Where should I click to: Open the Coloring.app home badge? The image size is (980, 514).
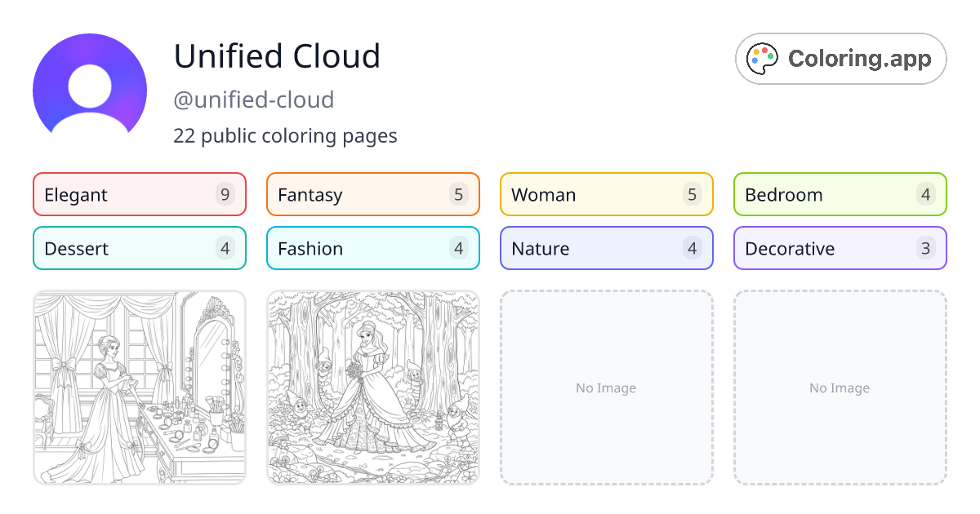coord(840,58)
